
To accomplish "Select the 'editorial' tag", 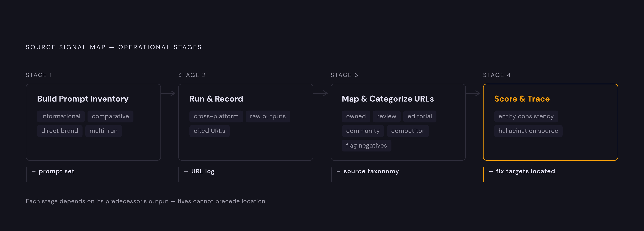I will pos(420,116).
